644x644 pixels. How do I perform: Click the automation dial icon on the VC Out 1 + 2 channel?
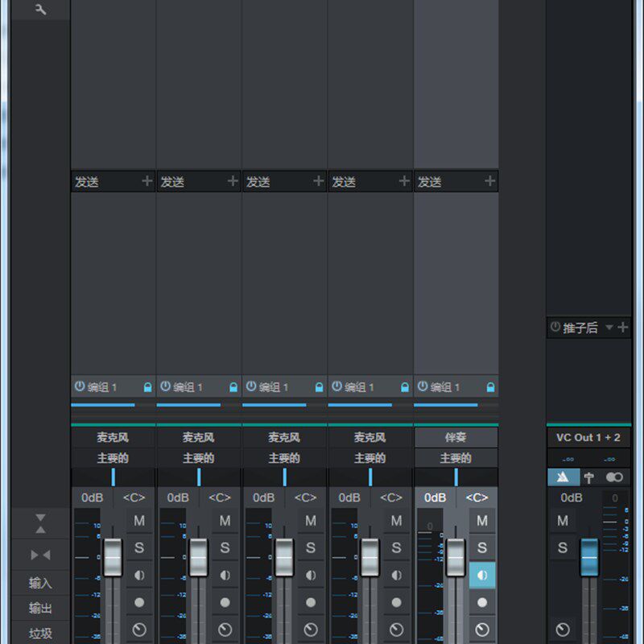563,630
